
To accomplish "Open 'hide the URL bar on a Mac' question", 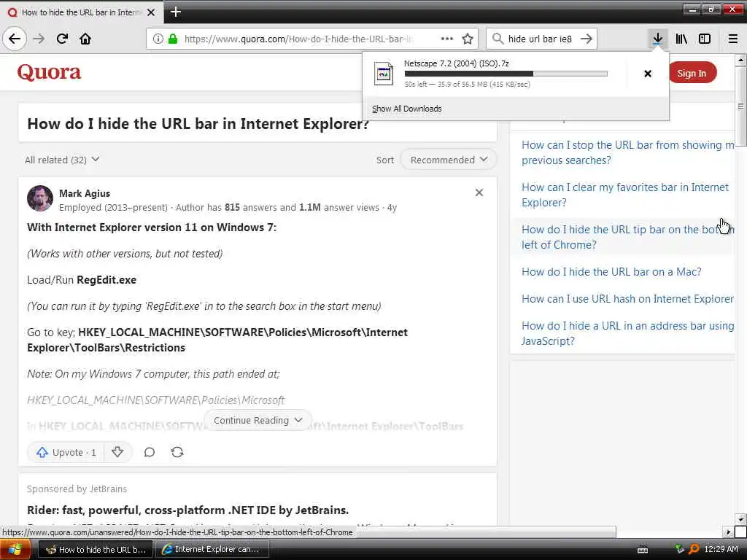I will [x=611, y=272].
